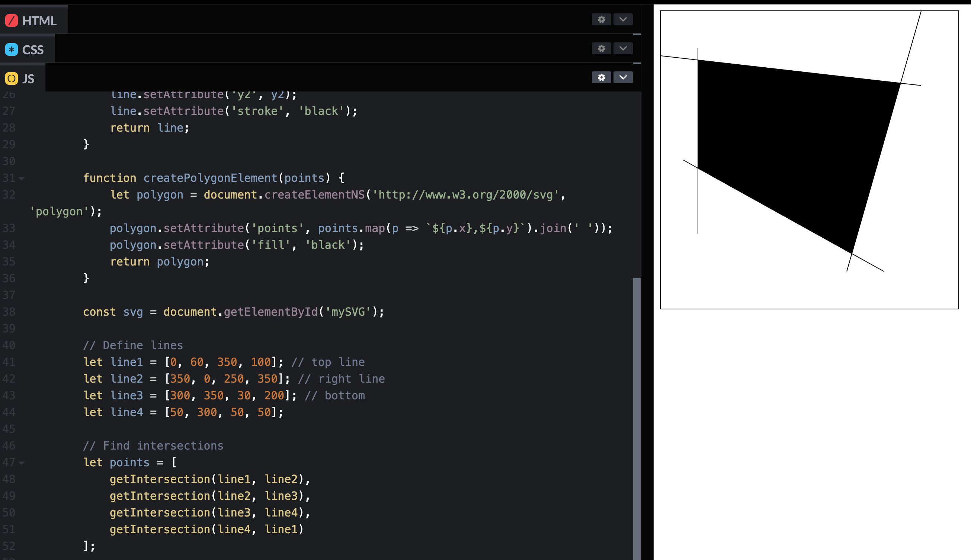Click 'getIntersection(line2, line3)' call
This screenshot has height=560, width=971.
click(207, 496)
